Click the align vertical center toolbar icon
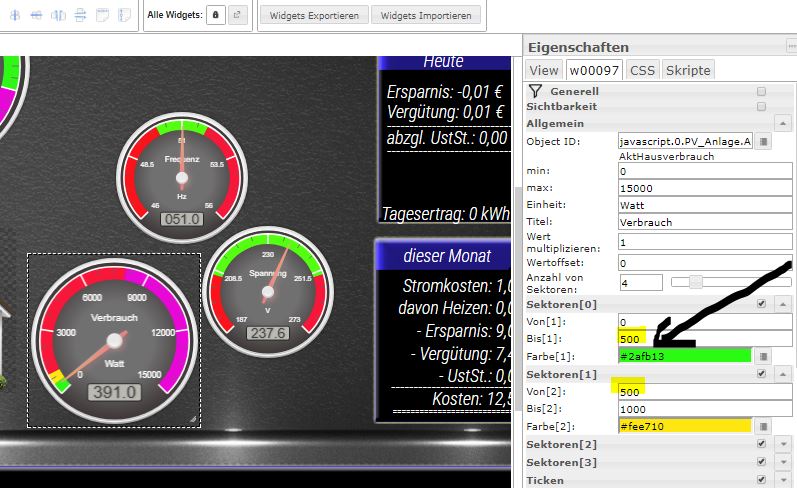This screenshot has width=797, height=488. pyautogui.click(x=37, y=16)
